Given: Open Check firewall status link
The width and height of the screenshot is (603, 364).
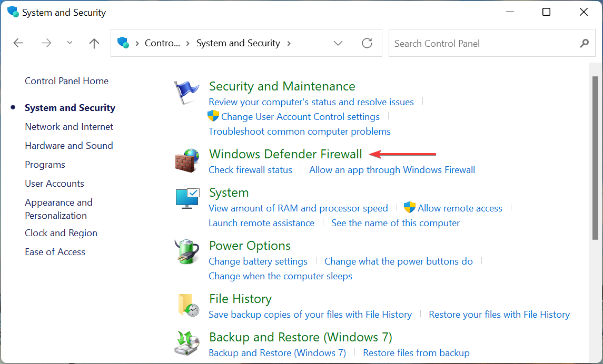Looking at the screenshot, I should click(x=250, y=169).
